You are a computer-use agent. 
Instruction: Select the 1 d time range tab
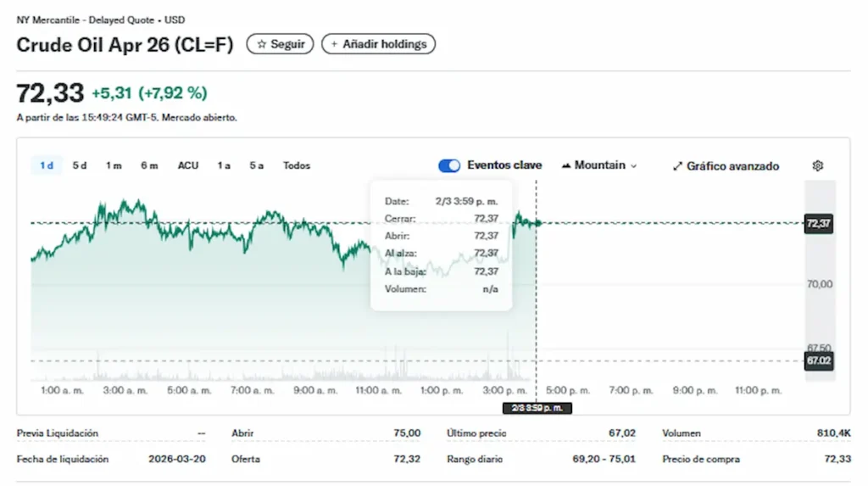click(47, 165)
